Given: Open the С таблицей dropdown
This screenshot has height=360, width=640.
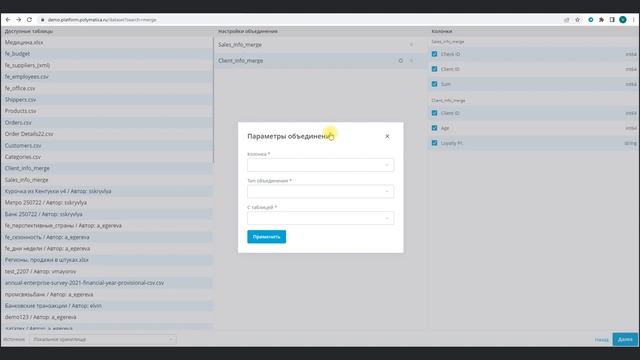Looking at the screenshot, I should click(320, 218).
